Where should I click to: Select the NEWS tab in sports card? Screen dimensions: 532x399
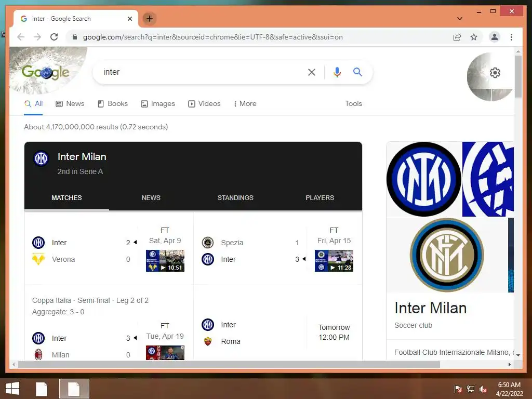pyautogui.click(x=151, y=198)
